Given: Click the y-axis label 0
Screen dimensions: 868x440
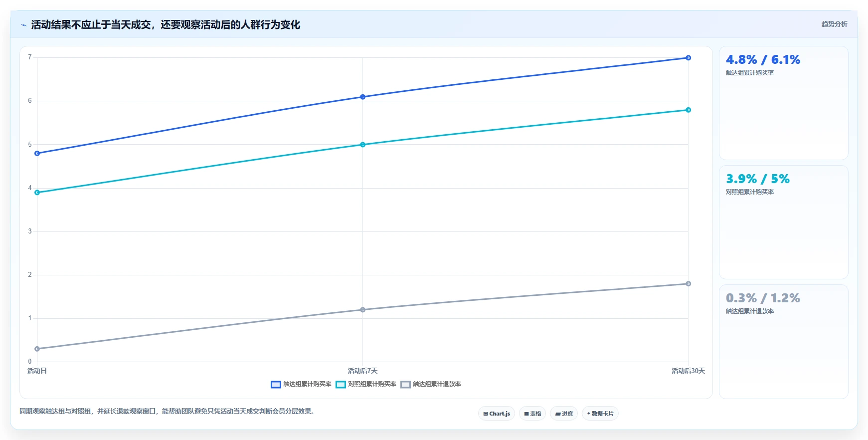Looking at the screenshot, I should click(30, 362).
